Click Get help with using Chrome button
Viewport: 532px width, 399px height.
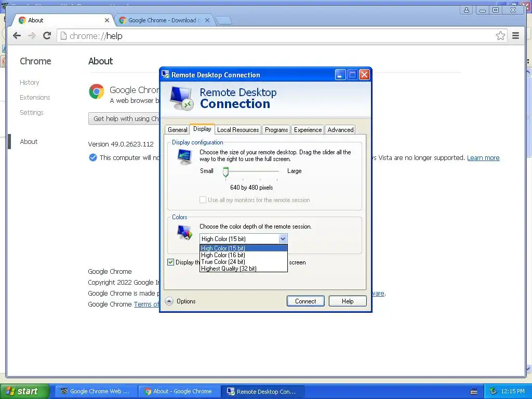124,119
